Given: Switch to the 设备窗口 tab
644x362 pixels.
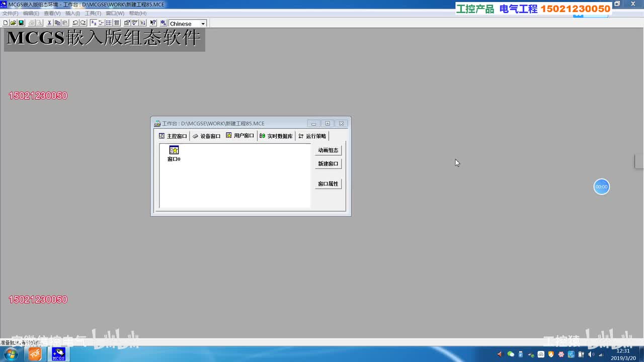Looking at the screenshot, I should pyautogui.click(x=206, y=136).
